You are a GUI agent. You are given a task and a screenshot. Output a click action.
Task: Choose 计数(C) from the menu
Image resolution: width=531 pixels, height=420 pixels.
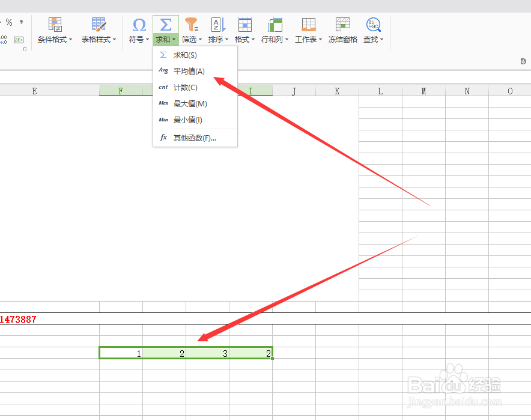(195, 87)
